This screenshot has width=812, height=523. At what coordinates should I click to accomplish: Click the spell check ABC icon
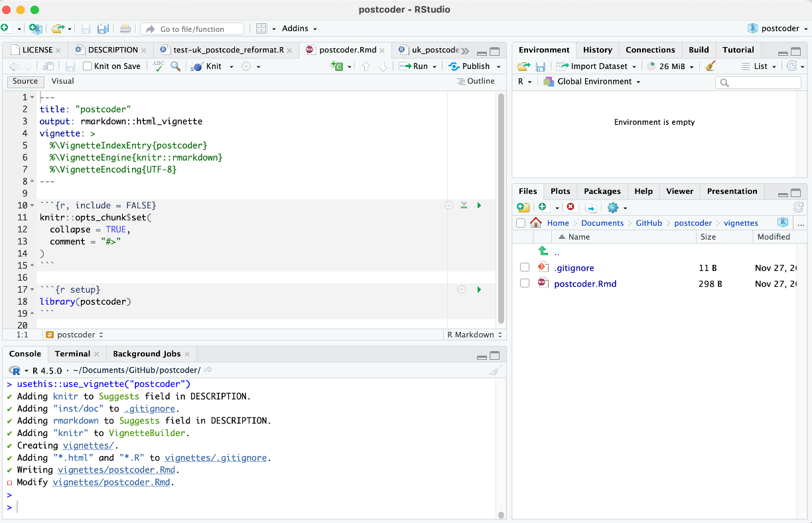coord(159,66)
